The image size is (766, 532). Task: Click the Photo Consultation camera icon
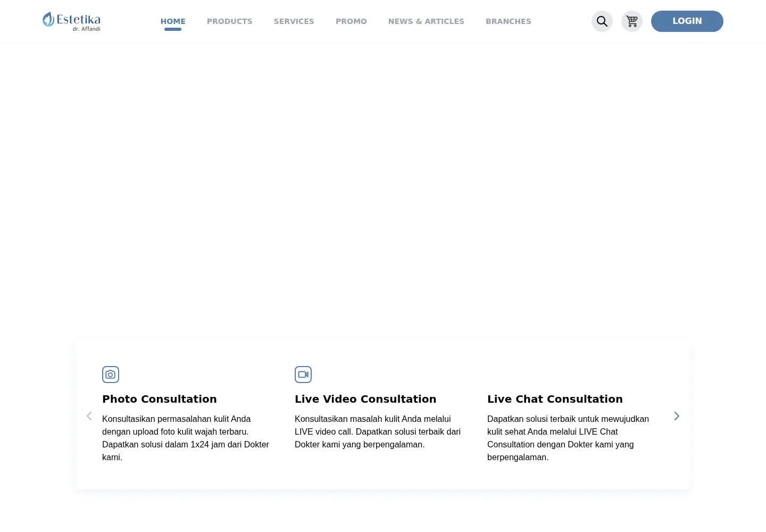click(111, 375)
